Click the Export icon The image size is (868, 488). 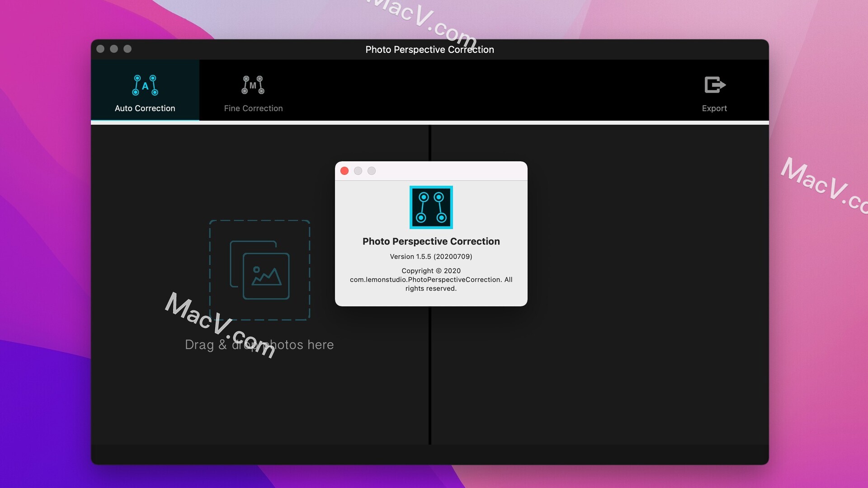coord(715,84)
